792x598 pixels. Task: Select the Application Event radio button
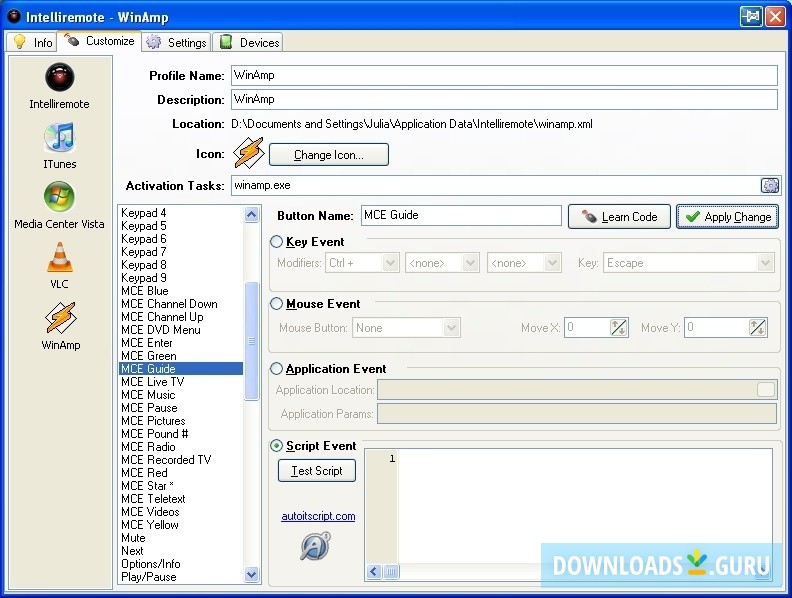276,369
